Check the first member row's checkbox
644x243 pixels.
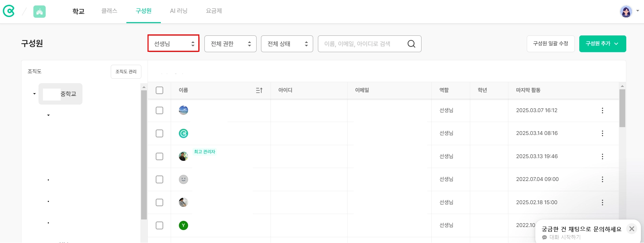159,110
